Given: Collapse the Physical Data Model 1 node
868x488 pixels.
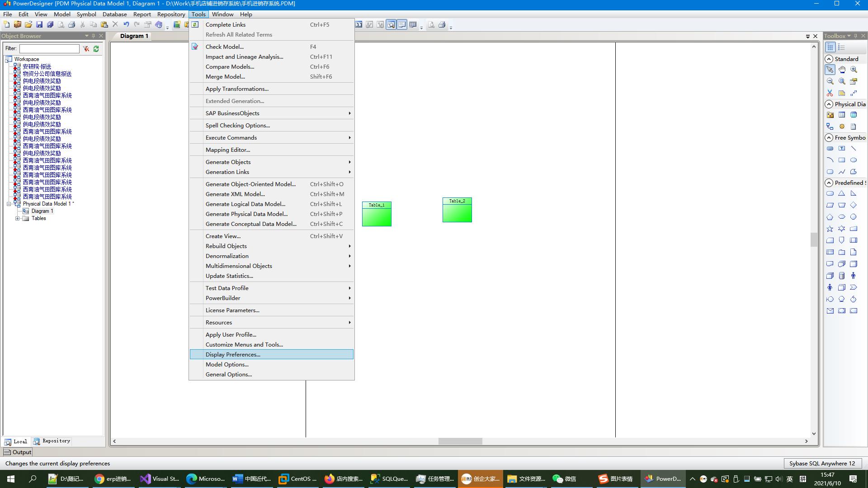Looking at the screenshot, I should [x=9, y=204].
